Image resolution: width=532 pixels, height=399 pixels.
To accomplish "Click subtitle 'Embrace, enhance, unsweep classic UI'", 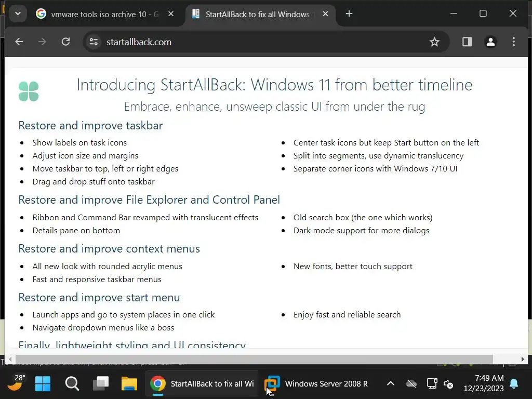I will (274, 107).
